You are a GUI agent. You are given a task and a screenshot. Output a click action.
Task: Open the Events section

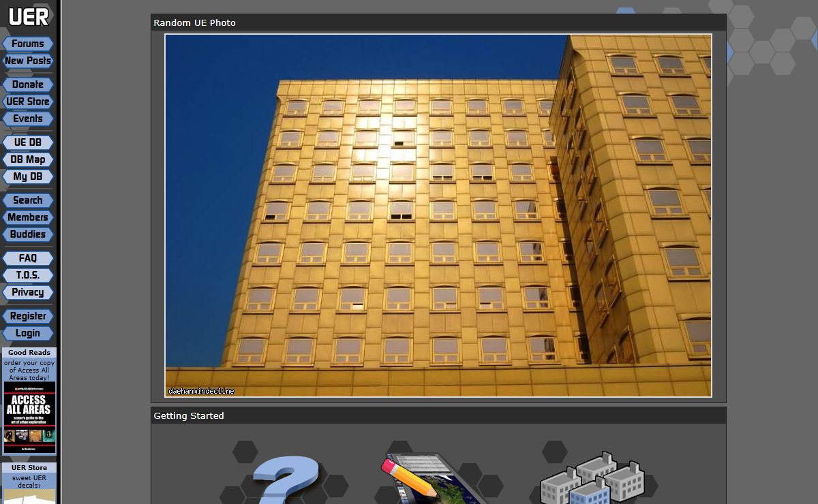click(x=28, y=119)
